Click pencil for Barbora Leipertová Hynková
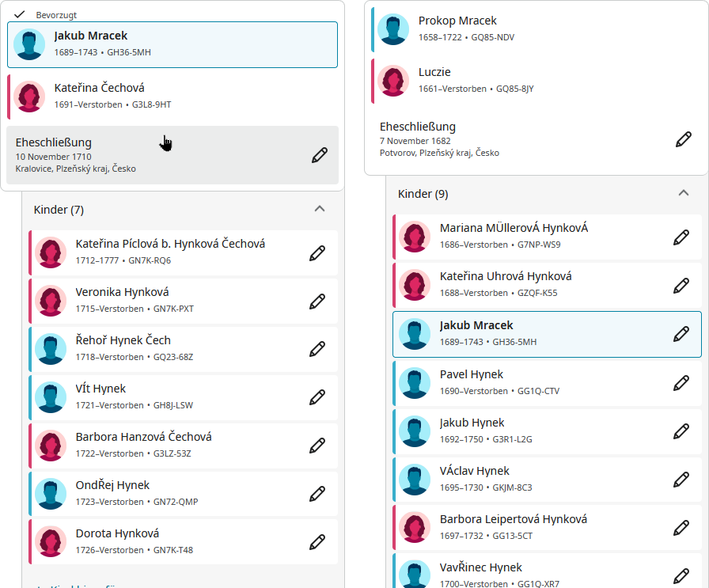The height and width of the screenshot is (588, 709). pyautogui.click(x=681, y=528)
